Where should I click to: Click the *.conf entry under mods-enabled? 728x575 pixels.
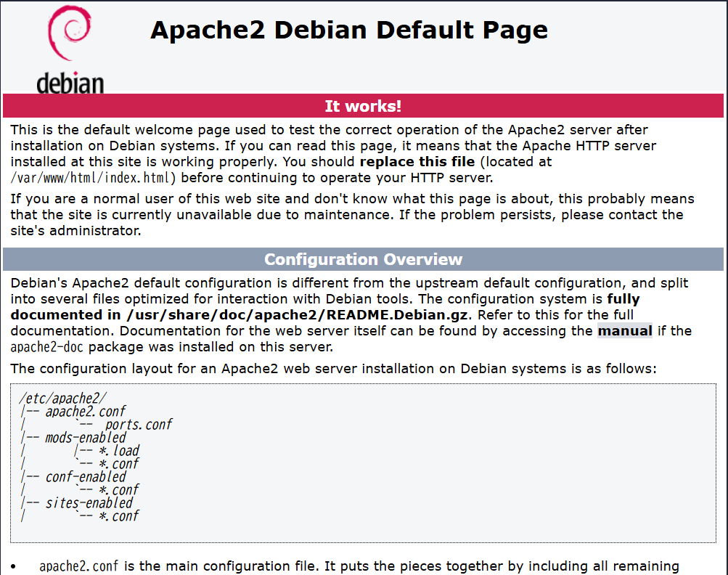pyautogui.click(x=118, y=463)
